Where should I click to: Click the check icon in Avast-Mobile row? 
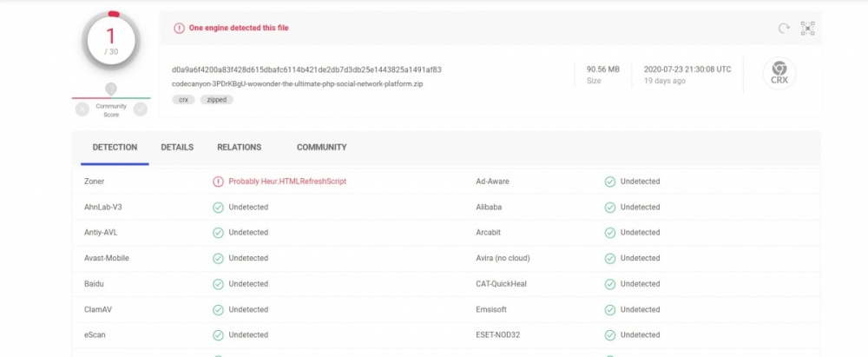point(218,258)
